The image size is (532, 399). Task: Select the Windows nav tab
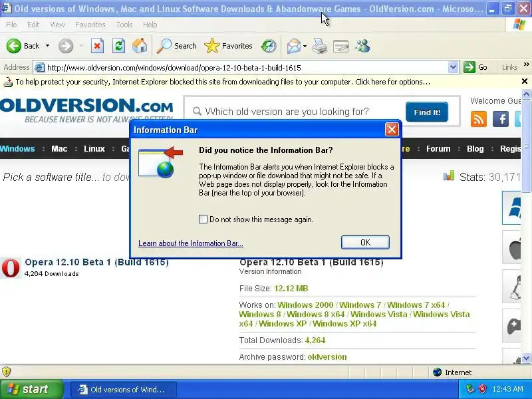tap(17, 148)
